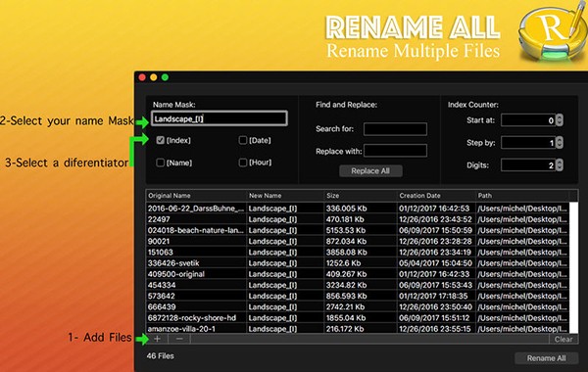
Task: Focus the Name Mask text field
Action: click(x=220, y=118)
